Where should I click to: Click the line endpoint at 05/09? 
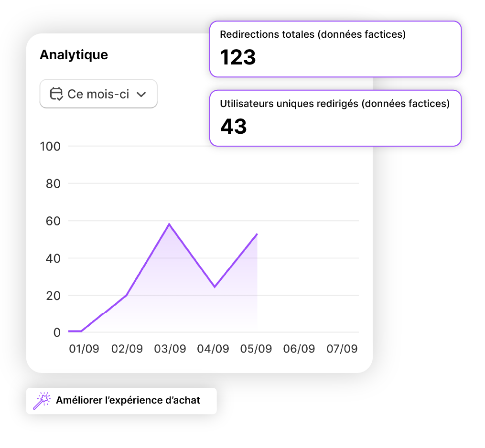(x=257, y=234)
